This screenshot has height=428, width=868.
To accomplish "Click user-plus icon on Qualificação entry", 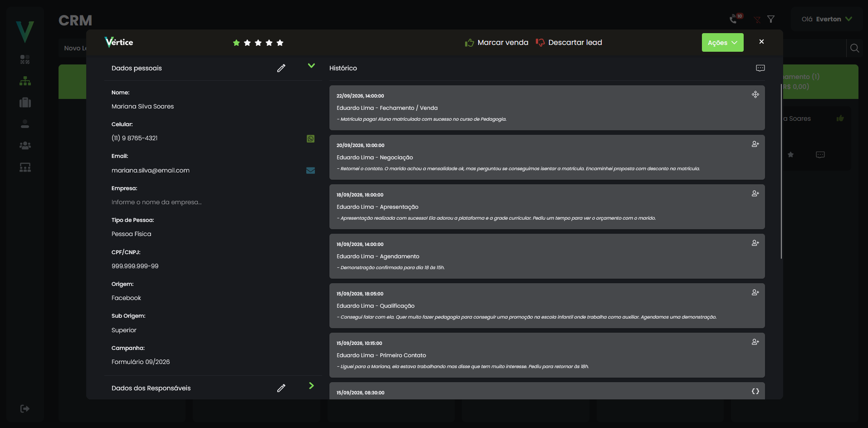I will point(755,292).
